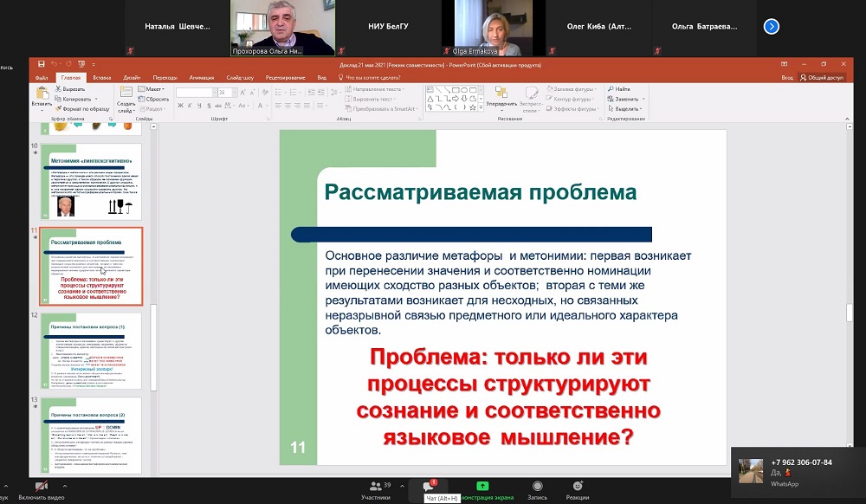Screen dimensions: 866x504
Task: Open the Insert (Вставка) ribbon tab
Action: click(x=102, y=77)
